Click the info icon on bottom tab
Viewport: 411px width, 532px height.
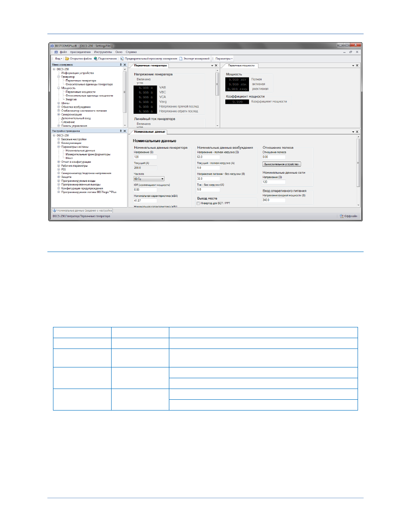pyautogui.click(x=55, y=211)
